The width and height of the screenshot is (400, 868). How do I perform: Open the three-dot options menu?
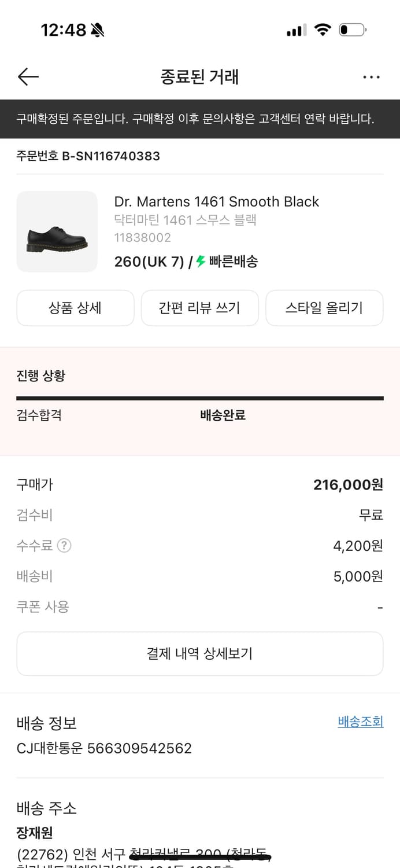(x=372, y=76)
